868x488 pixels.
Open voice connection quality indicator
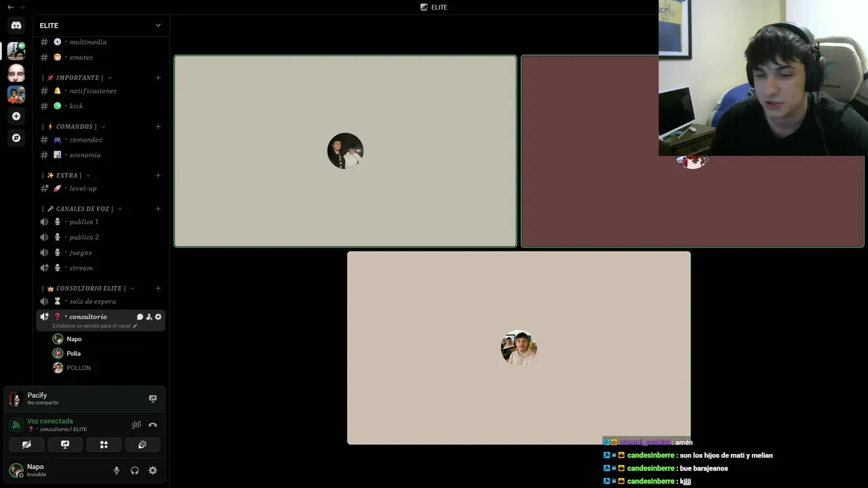16,425
